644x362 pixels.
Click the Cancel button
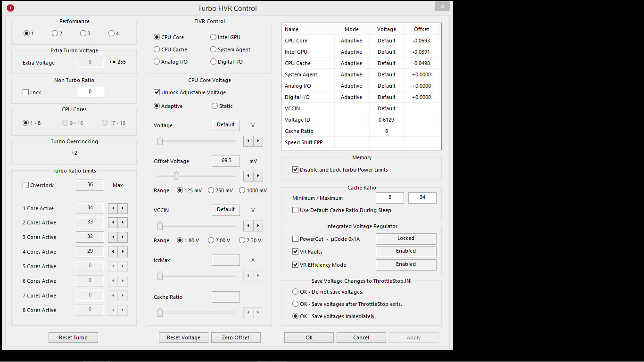[x=361, y=337]
